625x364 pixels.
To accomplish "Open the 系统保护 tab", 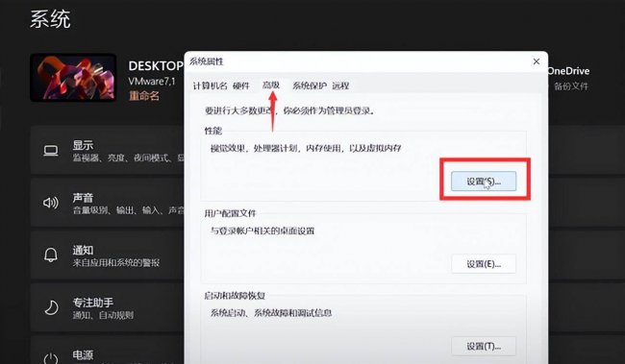I will 310,85.
